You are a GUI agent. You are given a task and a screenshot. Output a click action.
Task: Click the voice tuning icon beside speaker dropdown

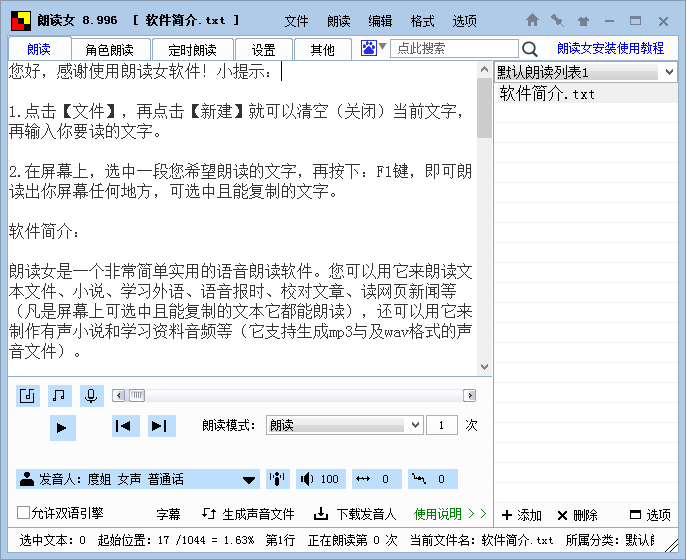278,479
